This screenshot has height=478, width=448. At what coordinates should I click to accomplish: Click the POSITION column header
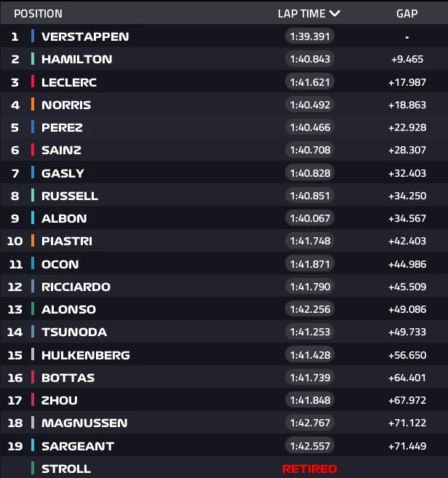(x=38, y=14)
